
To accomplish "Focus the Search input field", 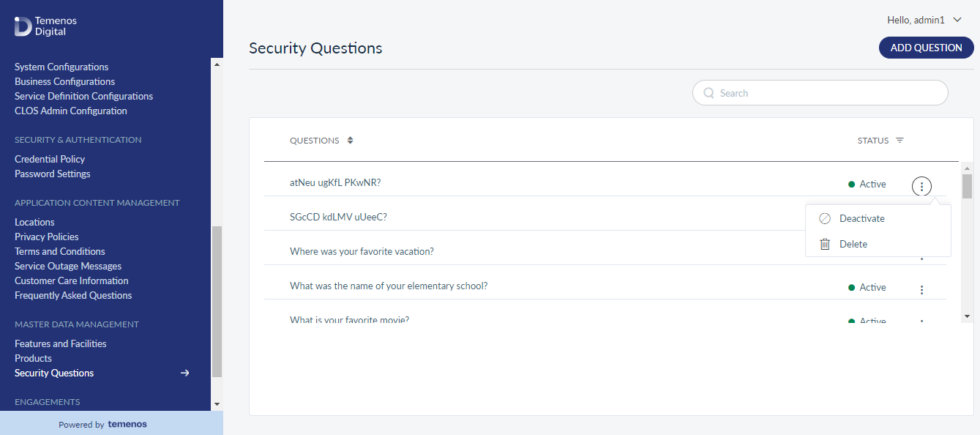I will point(820,93).
